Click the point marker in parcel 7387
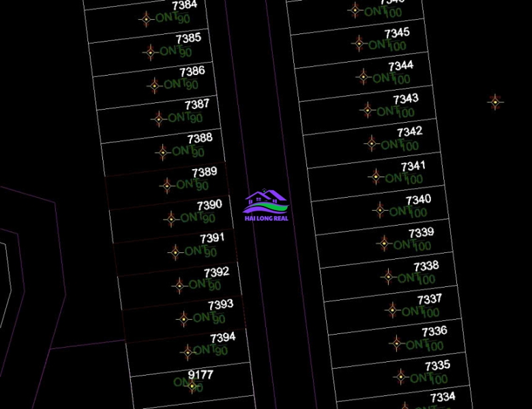 pos(158,119)
